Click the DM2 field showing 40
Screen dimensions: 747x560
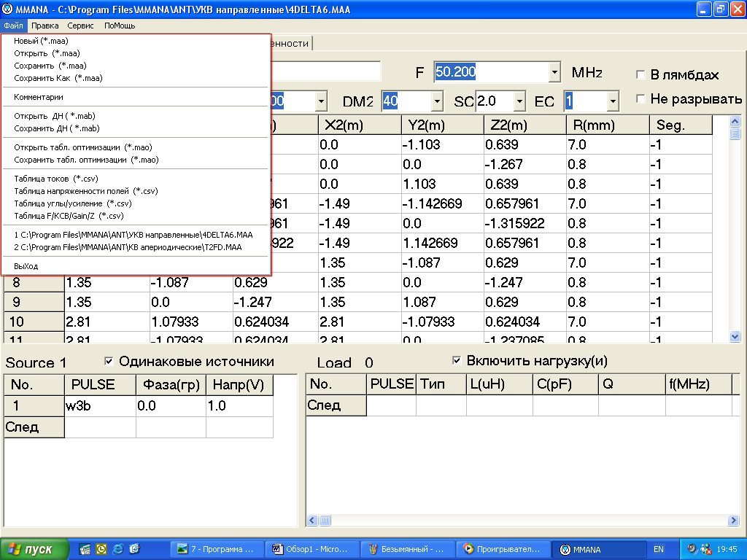click(406, 101)
